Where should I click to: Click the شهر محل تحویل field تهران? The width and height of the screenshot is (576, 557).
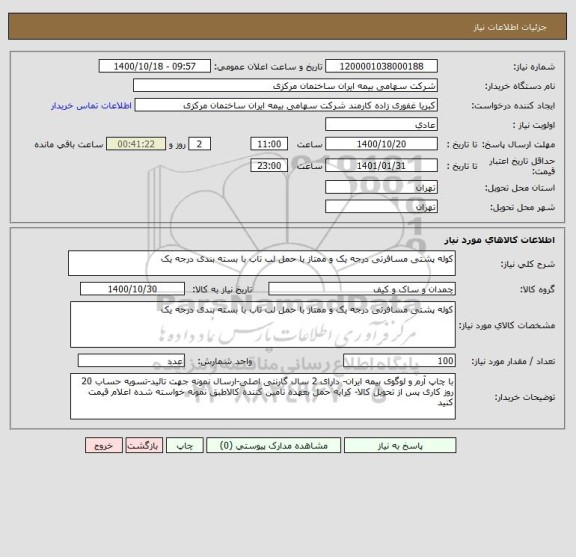click(381, 207)
